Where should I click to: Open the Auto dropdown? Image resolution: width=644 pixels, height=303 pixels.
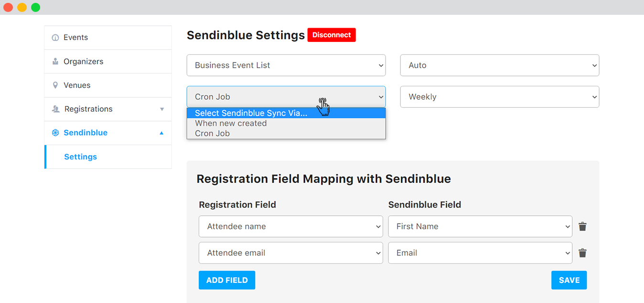[x=500, y=65]
